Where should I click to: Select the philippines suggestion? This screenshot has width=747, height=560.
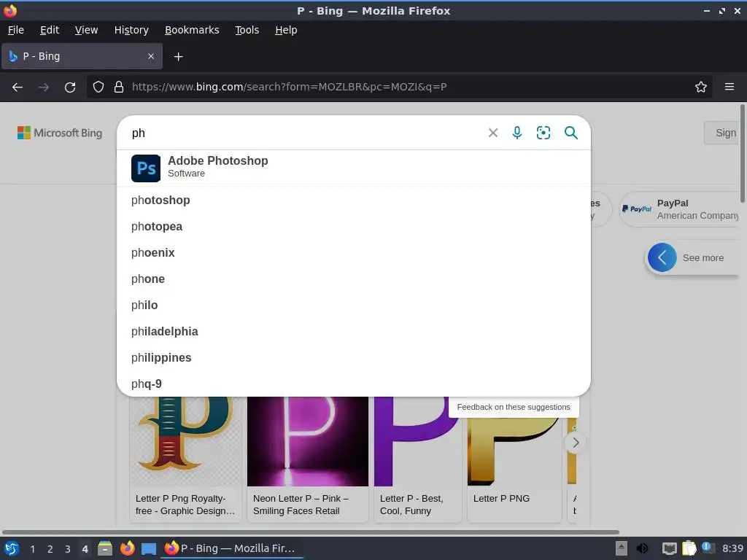click(354, 357)
